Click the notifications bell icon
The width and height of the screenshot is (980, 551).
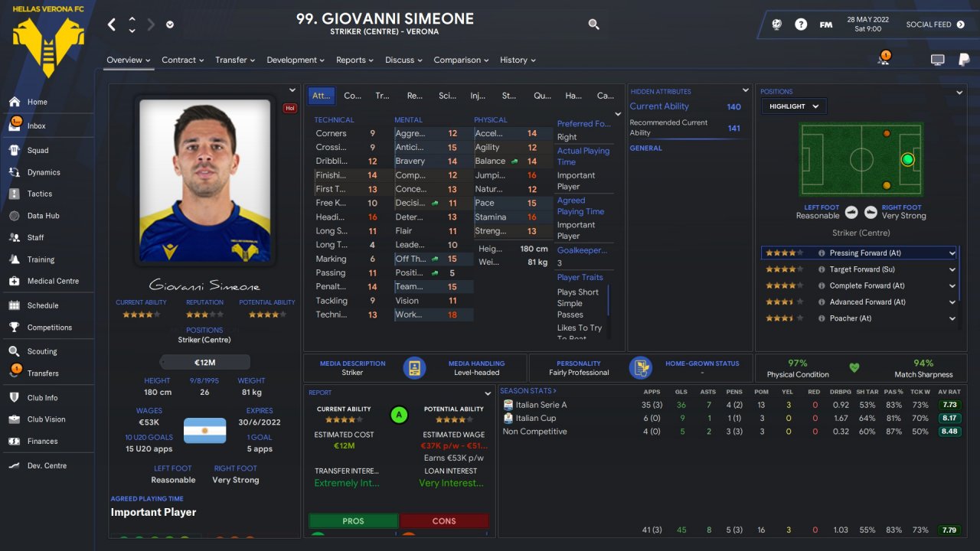(x=884, y=60)
